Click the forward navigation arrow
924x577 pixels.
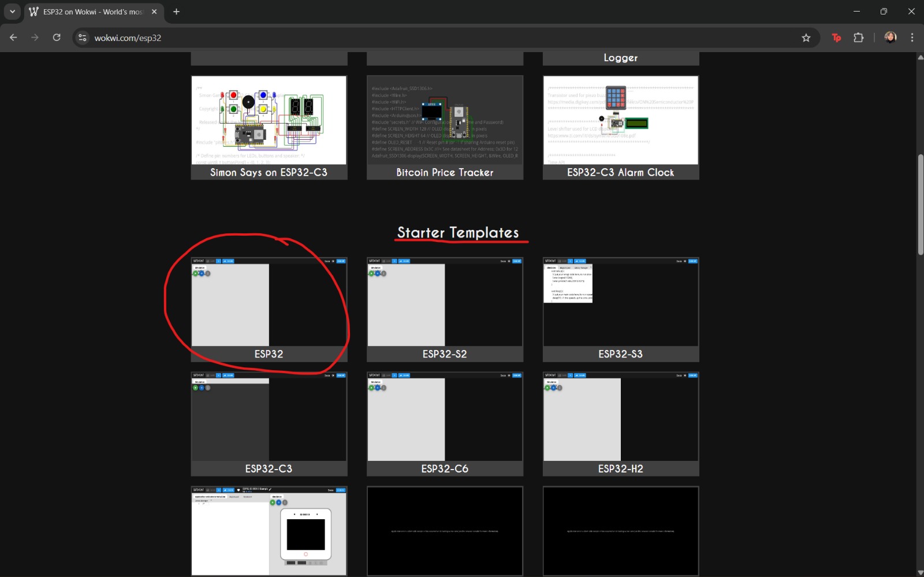pyautogui.click(x=35, y=38)
